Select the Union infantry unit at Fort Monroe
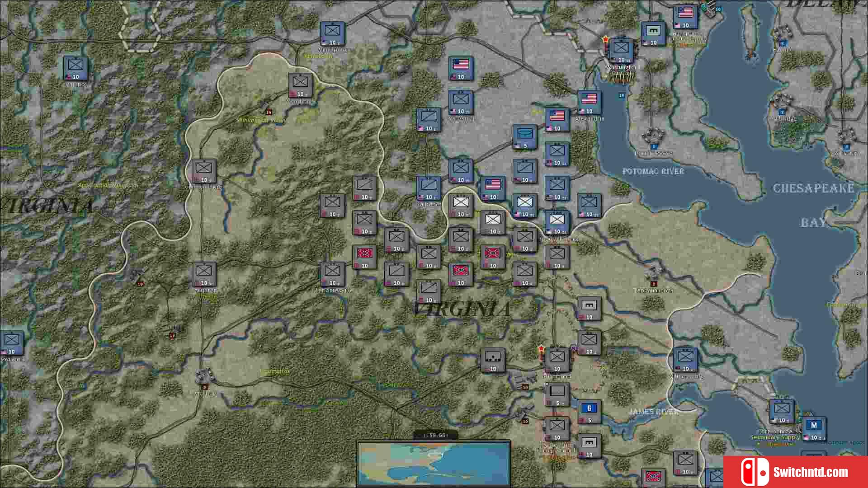 [x=782, y=412]
